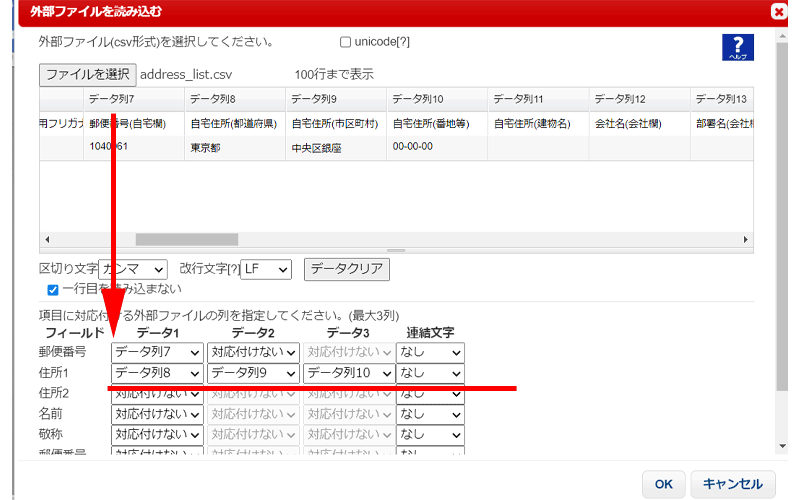Screen dimensions: 800x500
Task: Click the dialog vertical scrollbar thumb
Action: pyautogui.click(x=782, y=217)
